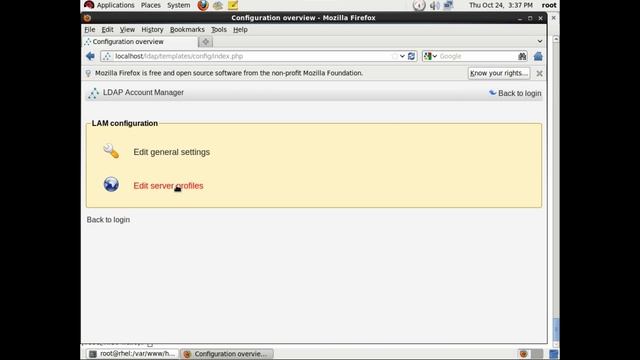Click the site identity icon in address bar
The width and height of the screenshot is (640, 360).
click(107, 56)
